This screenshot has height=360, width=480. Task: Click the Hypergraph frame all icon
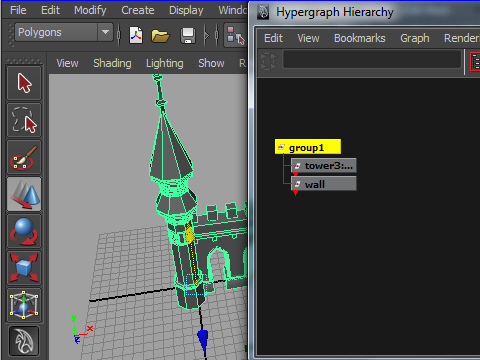(x=268, y=61)
